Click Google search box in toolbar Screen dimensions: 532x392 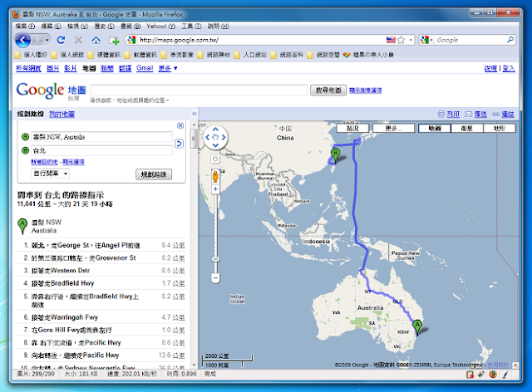tap(470, 40)
